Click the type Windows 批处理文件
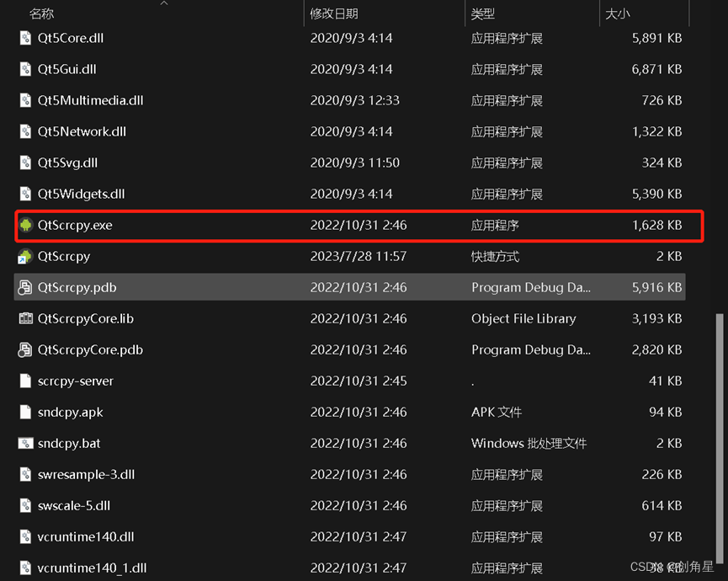Viewport: 728px width, 581px height. tap(529, 444)
